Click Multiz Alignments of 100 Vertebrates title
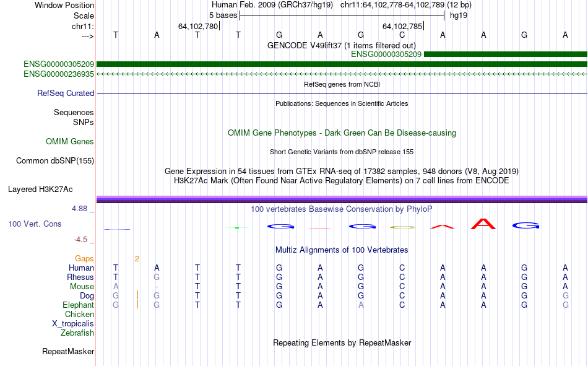588x366 pixels. (342, 250)
